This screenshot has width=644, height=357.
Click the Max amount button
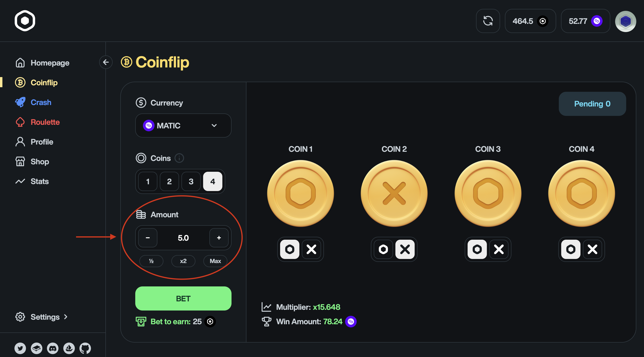tap(215, 261)
